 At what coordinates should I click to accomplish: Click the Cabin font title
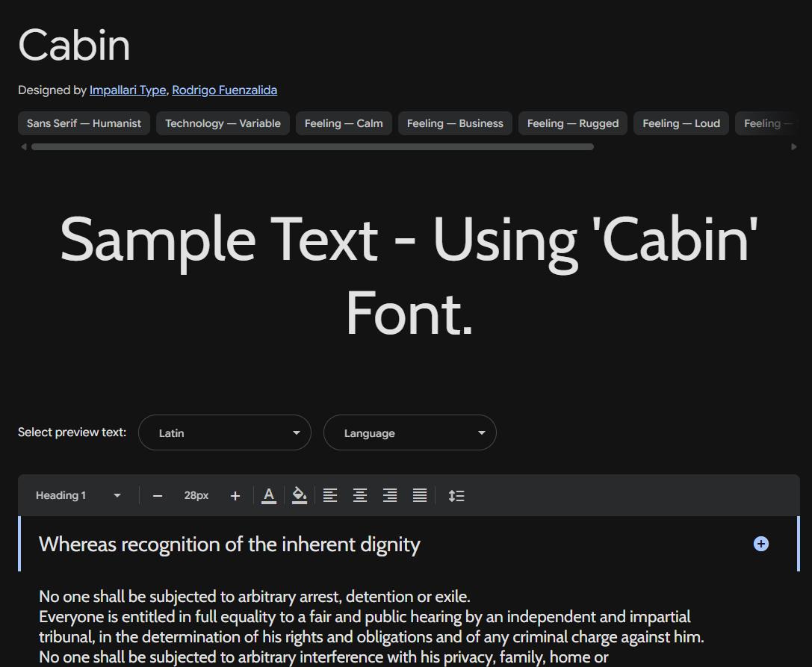pos(74,45)
